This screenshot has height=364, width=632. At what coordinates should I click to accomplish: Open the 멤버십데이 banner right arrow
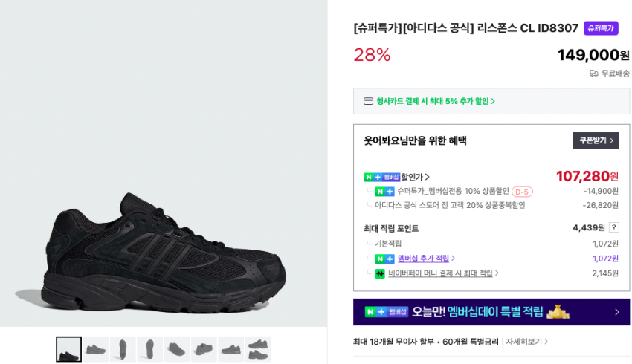617,312
